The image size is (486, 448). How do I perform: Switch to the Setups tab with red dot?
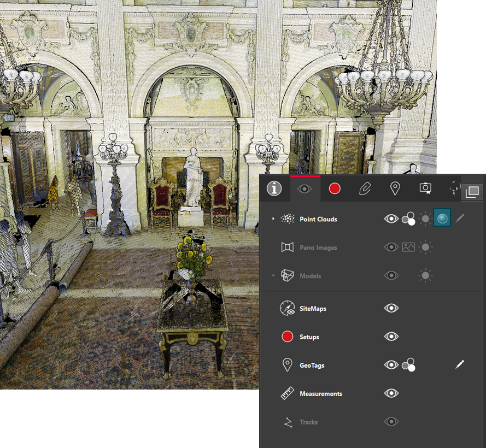335,188
